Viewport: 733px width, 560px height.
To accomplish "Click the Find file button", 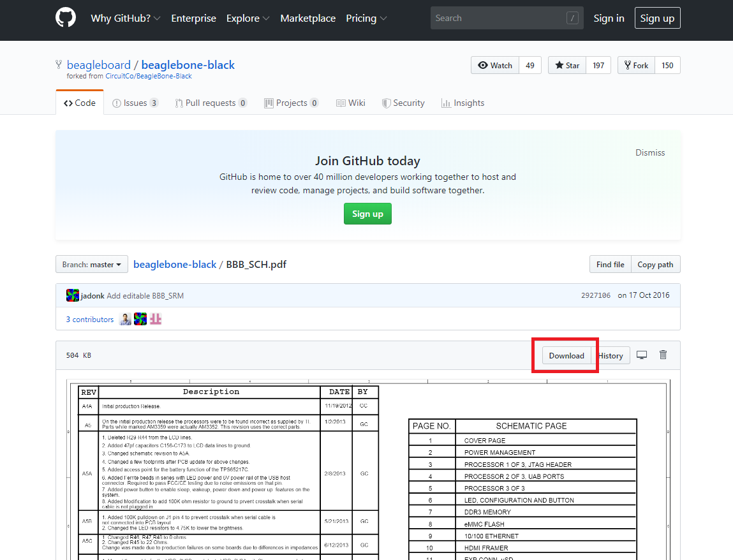I will tap(610, 265).
